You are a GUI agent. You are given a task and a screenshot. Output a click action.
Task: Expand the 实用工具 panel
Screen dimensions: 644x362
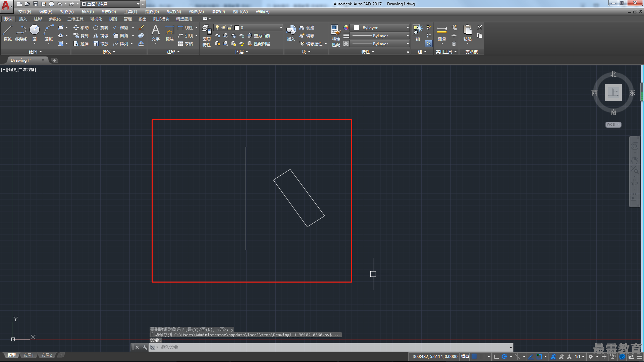click(x=446, y=52)
